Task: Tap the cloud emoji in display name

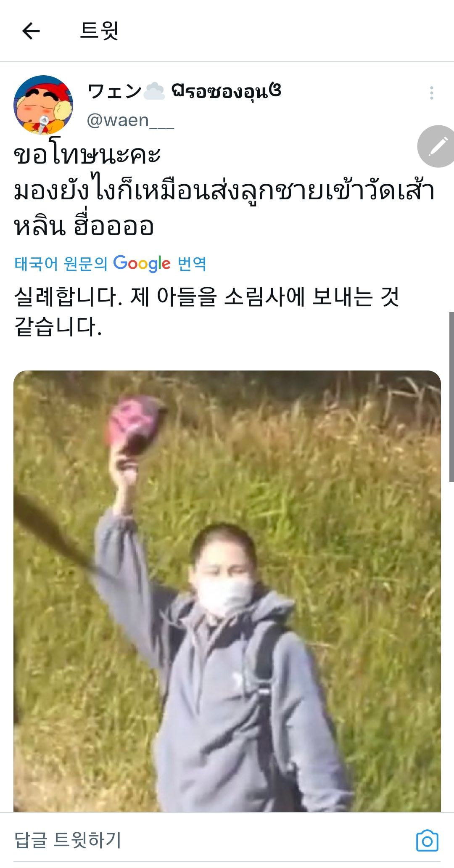Action: tap(154, 91)
